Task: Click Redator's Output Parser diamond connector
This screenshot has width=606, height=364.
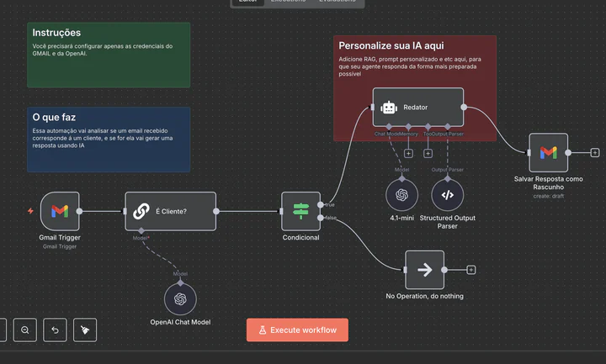Action: (x=448, y=127)
